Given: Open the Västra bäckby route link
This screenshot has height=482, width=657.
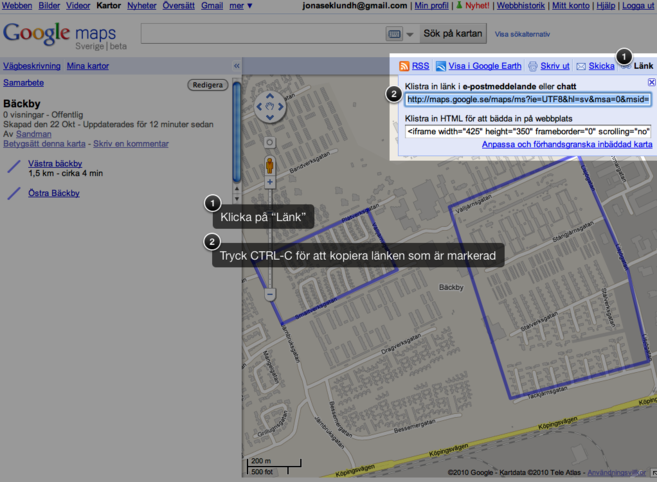Looking at the screenshot, I should 54,163.
